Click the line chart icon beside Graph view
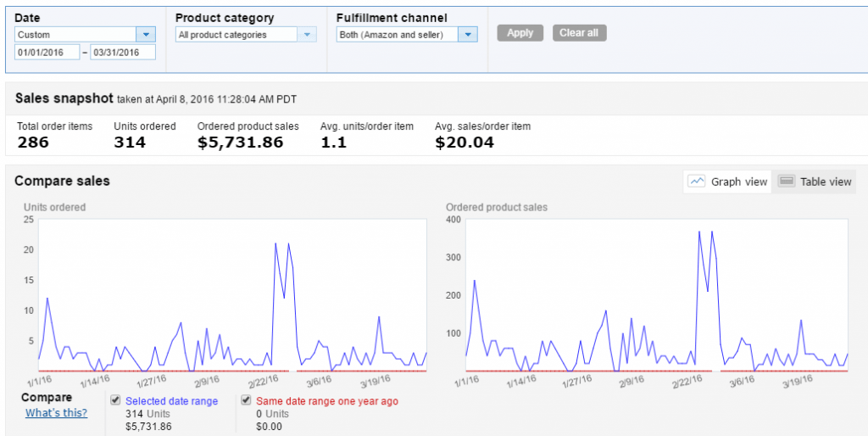The image size is (868, 436). click(698, 182)
